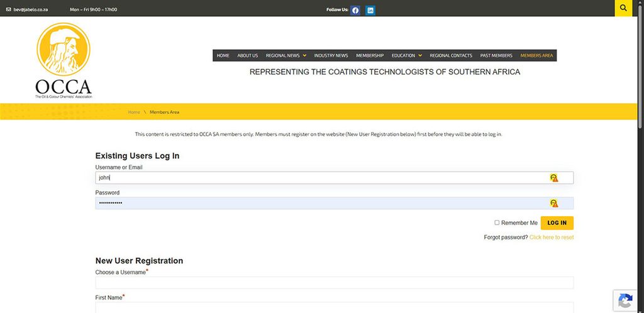644x313 pixels.
Task: Focus the First Name input field
Action: 335,307
